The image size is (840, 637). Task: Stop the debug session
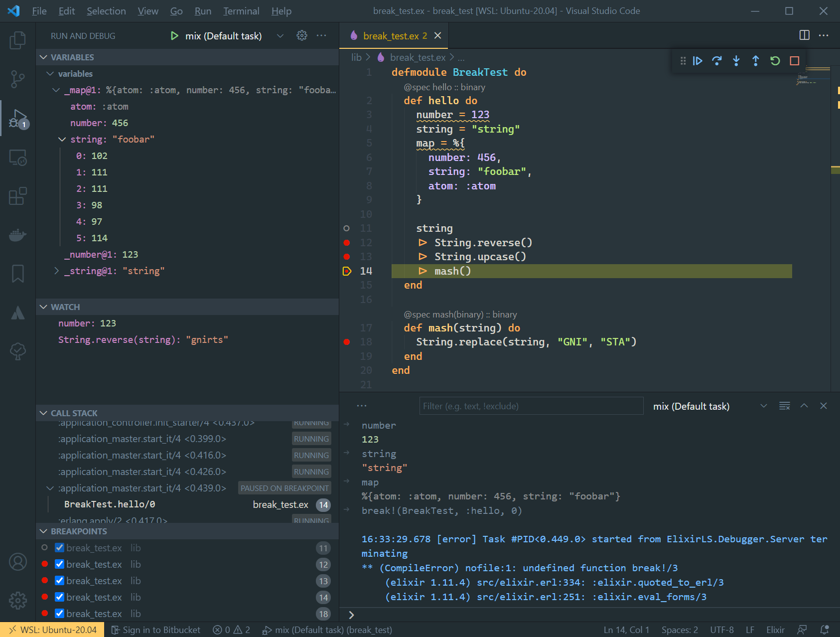(x=795, y=61)
